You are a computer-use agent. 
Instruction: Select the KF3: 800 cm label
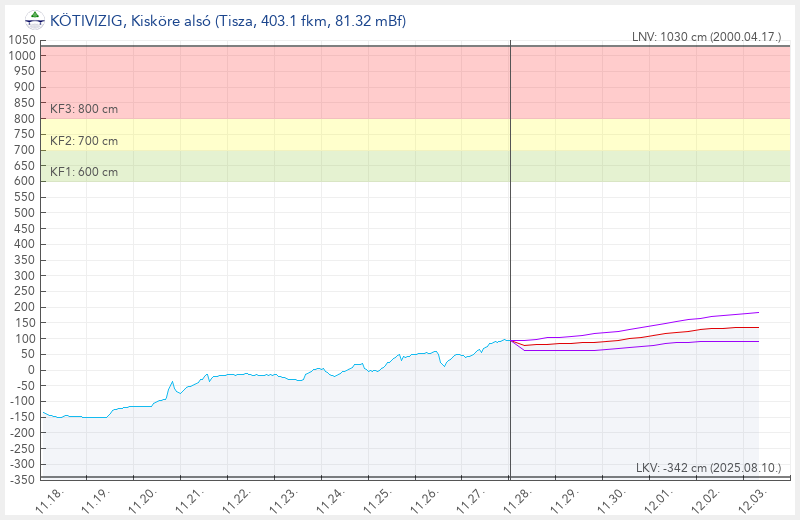click(84, 109)
